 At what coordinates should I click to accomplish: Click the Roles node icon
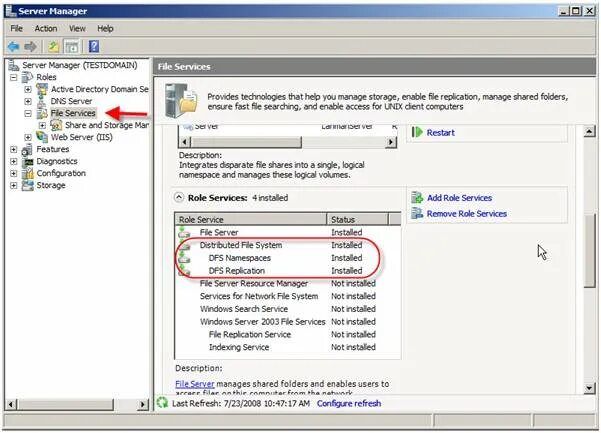point(27,77)
